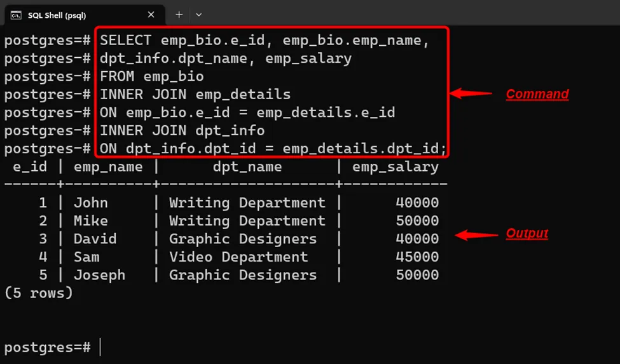
Task: Expand the new tab profile dropdown chevron
Action: pyautogui.click(x=198, y=15)
